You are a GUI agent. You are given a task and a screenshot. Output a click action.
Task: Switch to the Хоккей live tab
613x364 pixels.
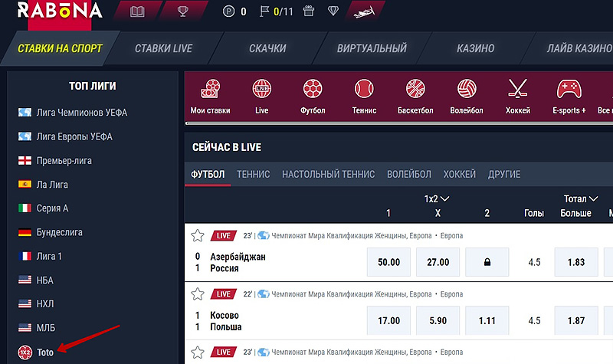click(x=459, y=174)
